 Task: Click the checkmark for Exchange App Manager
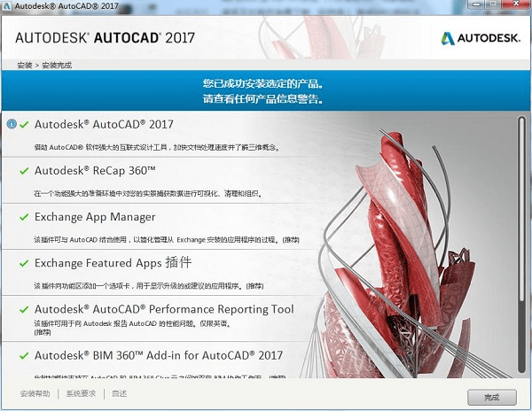click(24, 217)
